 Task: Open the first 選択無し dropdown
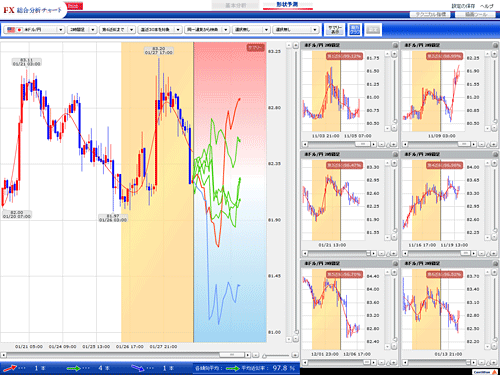(251, 30)
